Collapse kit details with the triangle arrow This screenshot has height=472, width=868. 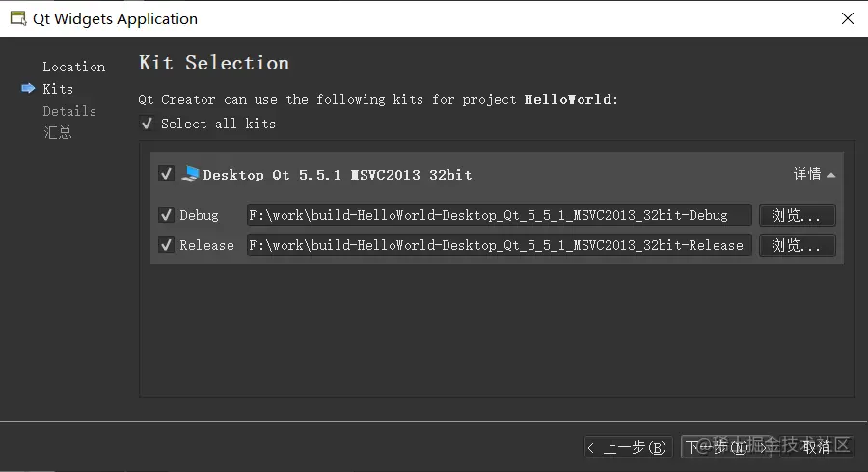pyautogui.click(x=831, y=175)
